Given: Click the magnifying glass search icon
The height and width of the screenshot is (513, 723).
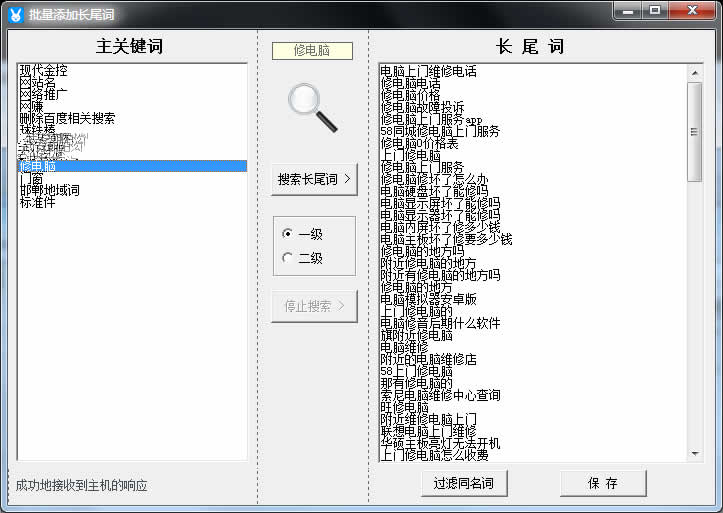Looking at the screenshot, I should 313,107.
